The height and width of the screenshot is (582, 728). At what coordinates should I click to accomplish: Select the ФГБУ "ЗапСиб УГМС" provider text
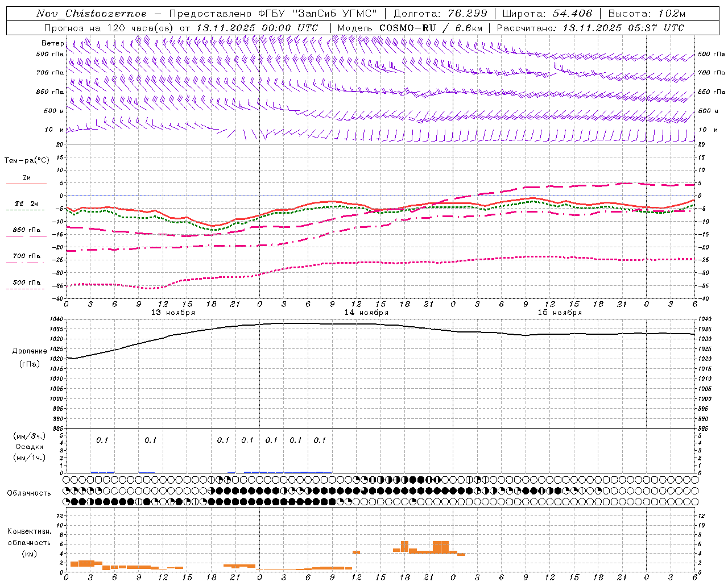318,14
